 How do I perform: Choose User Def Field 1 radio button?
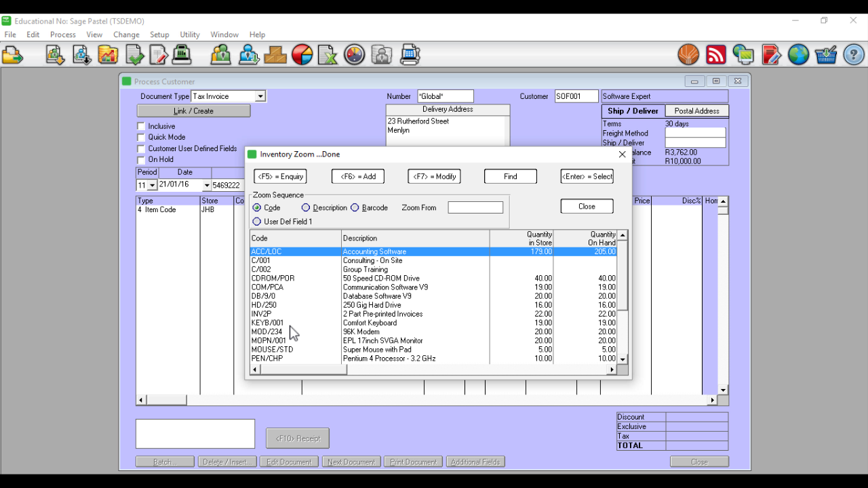pyautogui.click(x=256, y=222)
